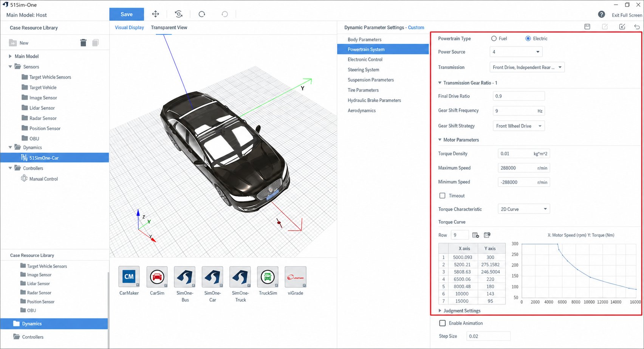Toggle the Timeout checkbox
644x349 pixels.
pyautogui.click(x=442, y=196)
